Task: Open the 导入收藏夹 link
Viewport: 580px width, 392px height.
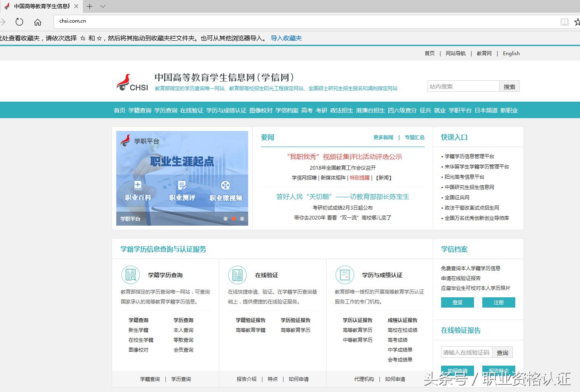Action: [286, 38]
